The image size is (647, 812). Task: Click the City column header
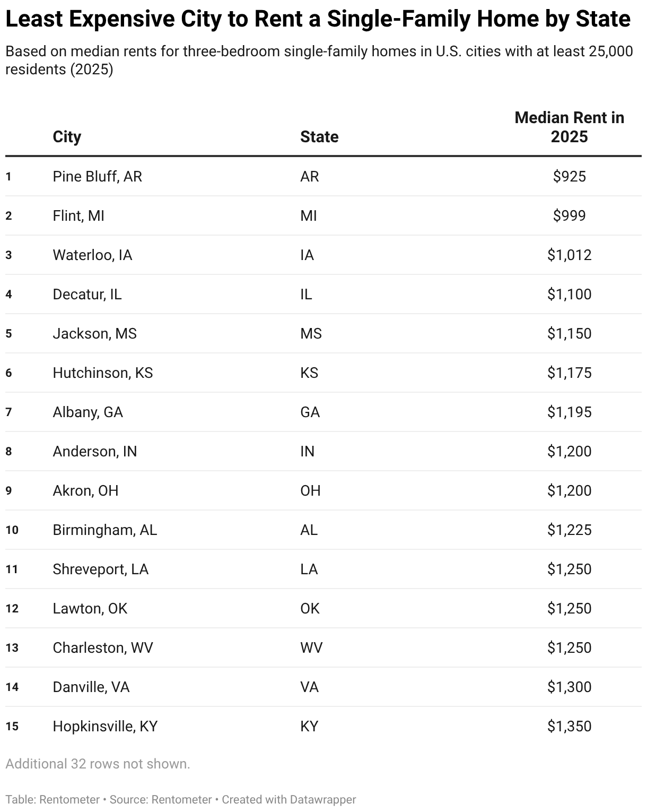pyautogui.click(x=67, y=137)
